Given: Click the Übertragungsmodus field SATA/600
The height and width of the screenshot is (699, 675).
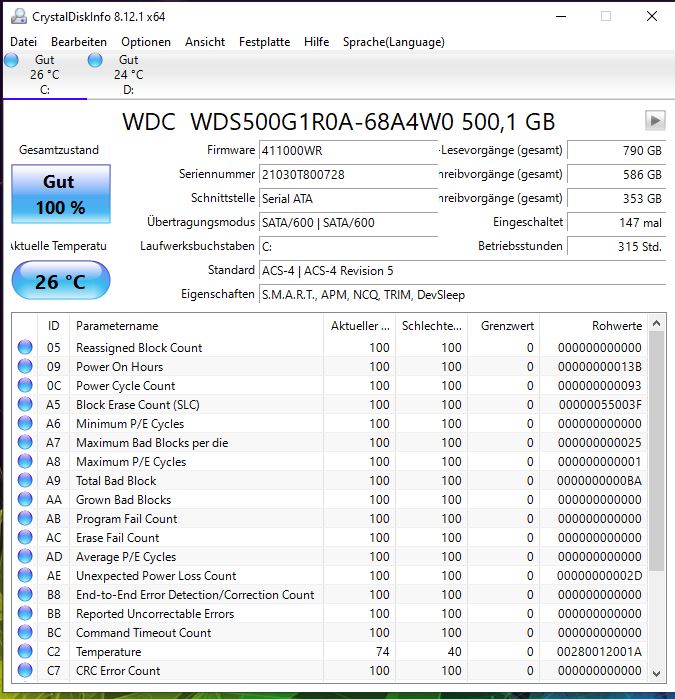Looking at the screenshot, I should point(348,223).
